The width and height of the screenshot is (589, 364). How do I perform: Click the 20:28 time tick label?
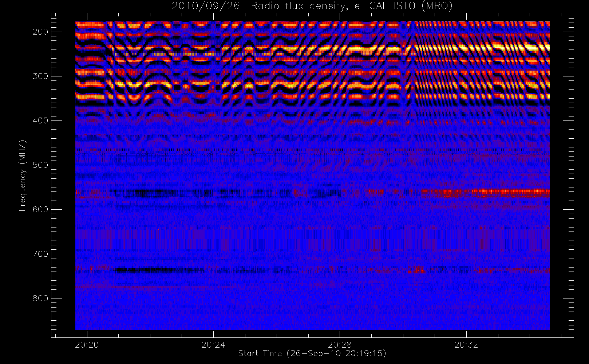coord(340,344)
